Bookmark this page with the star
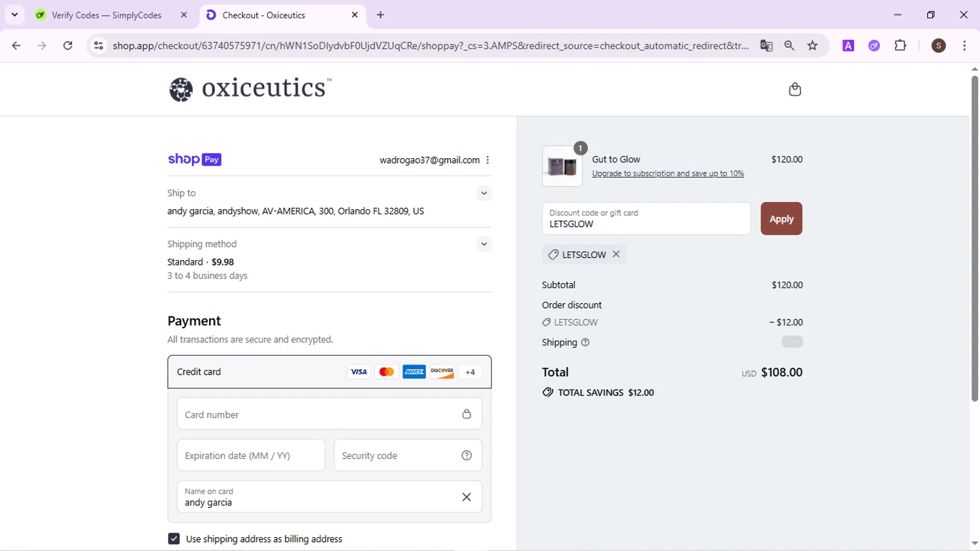 pyautogui.click(x=813, y=46)
